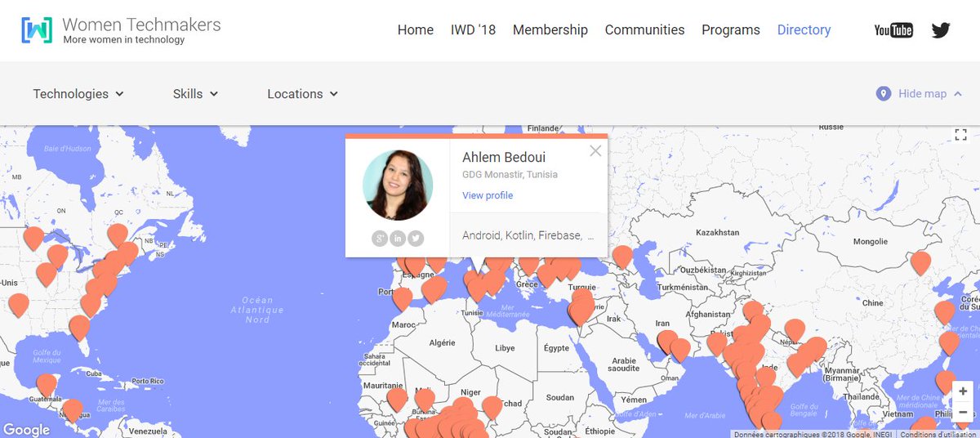Viewport: 980px width, 438px height.
Task: Click the map pin near Québec
Action: point(118,235)
